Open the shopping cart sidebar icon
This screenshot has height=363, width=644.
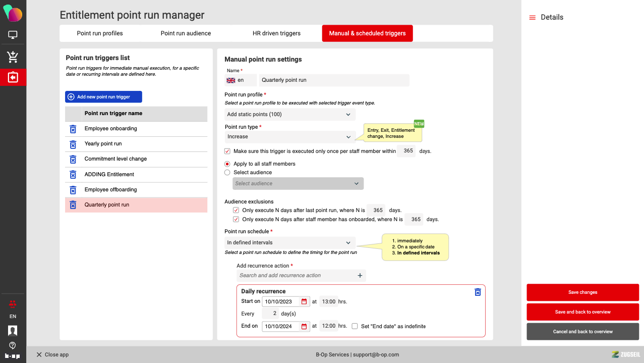tap(13, 57)
